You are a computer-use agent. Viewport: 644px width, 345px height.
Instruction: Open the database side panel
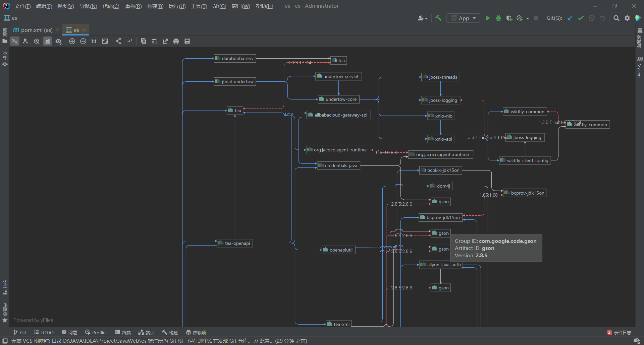click(x=639, y=38)
